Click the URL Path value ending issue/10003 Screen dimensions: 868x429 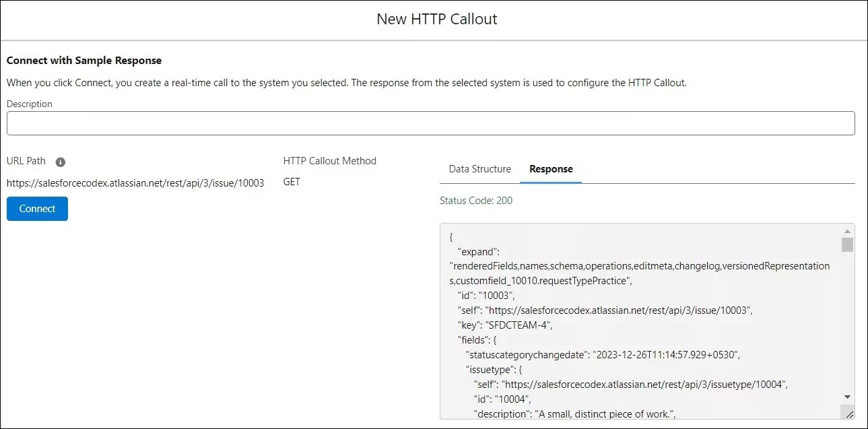[135, 183]
